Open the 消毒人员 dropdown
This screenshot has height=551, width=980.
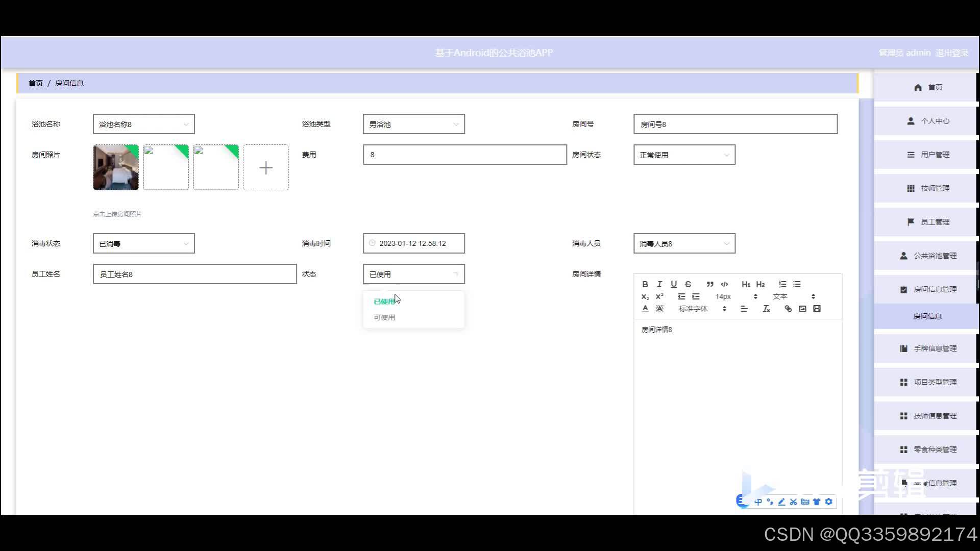[x=684, y=243]
